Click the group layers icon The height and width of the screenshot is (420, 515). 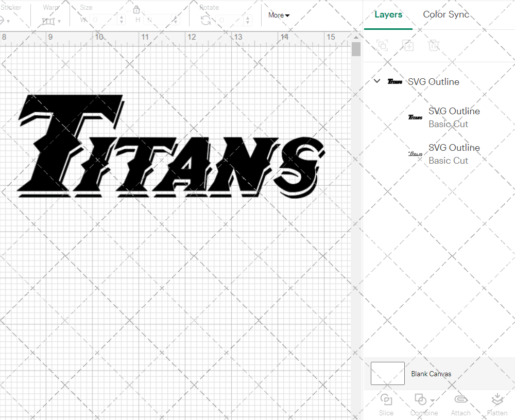(x=382, y=45)
